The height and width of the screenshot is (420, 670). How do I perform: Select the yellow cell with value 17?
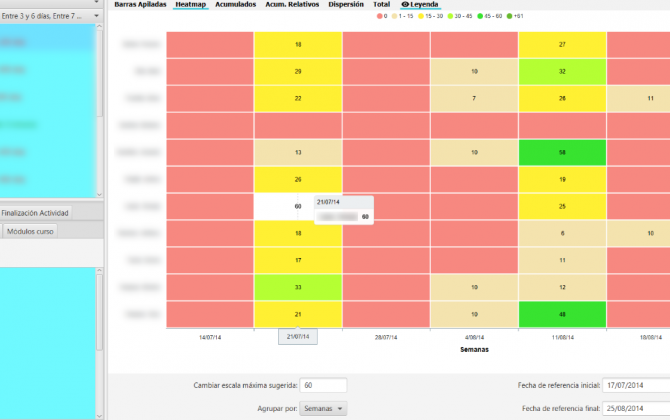pos(298,260)
